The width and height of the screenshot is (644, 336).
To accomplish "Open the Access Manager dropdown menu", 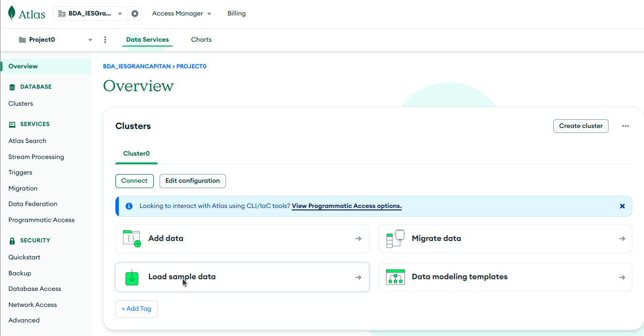I will [182, 14].
